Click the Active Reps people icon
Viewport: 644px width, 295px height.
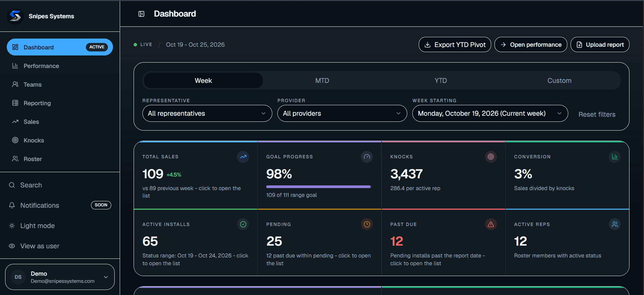click(615, 224)
